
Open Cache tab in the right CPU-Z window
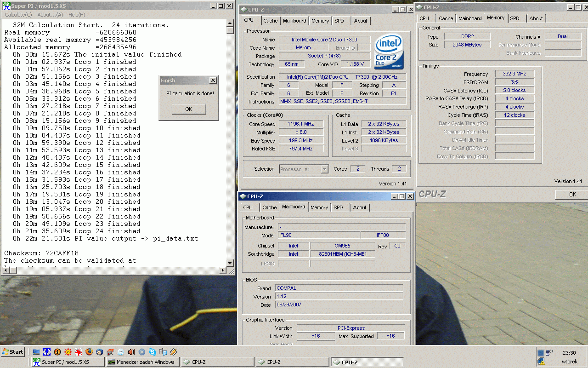(446, 18)
